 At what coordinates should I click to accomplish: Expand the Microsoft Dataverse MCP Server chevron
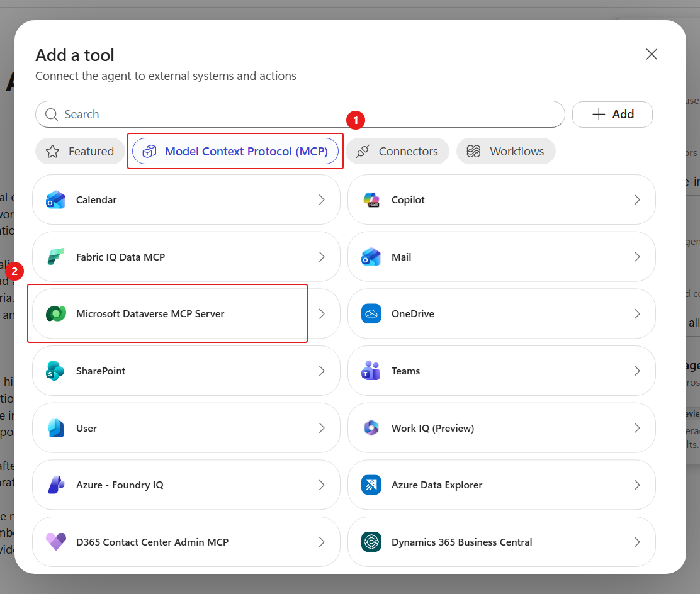click(x=322, y=314)
